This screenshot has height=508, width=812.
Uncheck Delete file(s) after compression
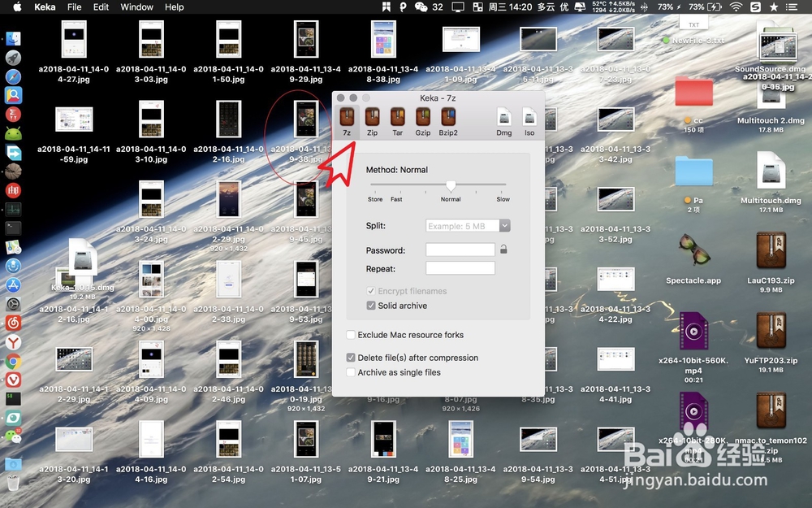coord(351,358)
